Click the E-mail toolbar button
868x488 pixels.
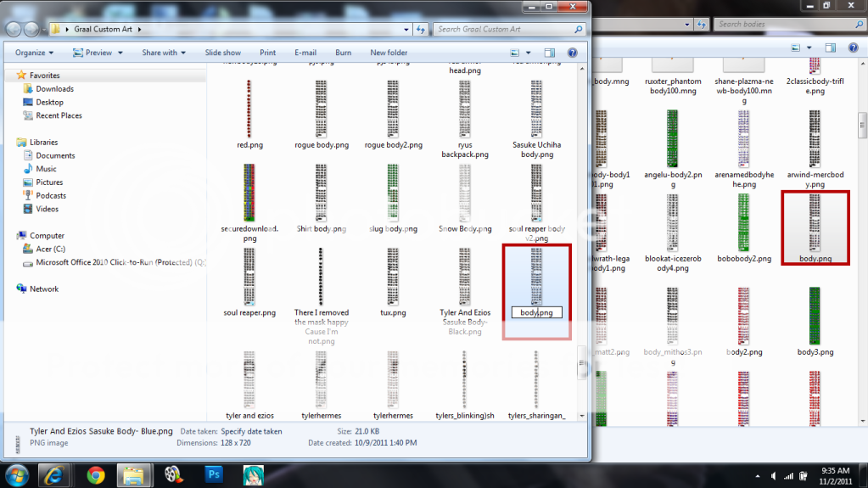pyautogui.click(x=305, y=53)
